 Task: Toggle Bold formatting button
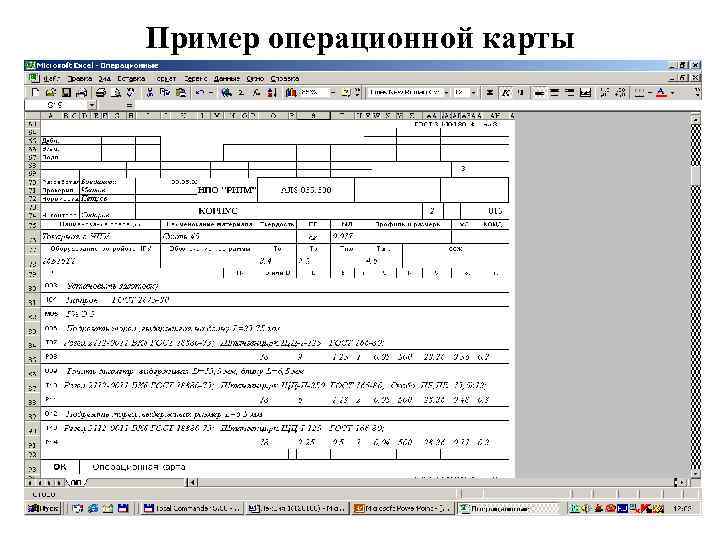pyautogui.click(x=490, y=93)
